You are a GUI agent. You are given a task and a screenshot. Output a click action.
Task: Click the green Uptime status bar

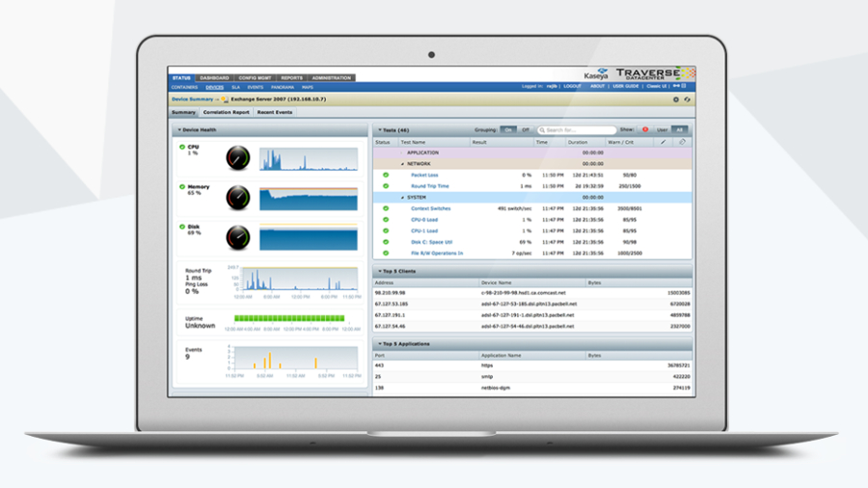[289, 318]
